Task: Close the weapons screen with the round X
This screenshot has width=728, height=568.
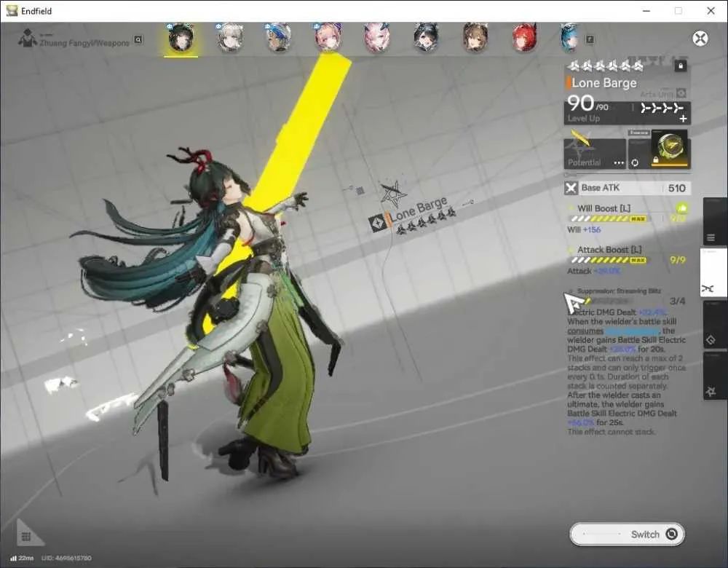Action: tap(700, 39)
